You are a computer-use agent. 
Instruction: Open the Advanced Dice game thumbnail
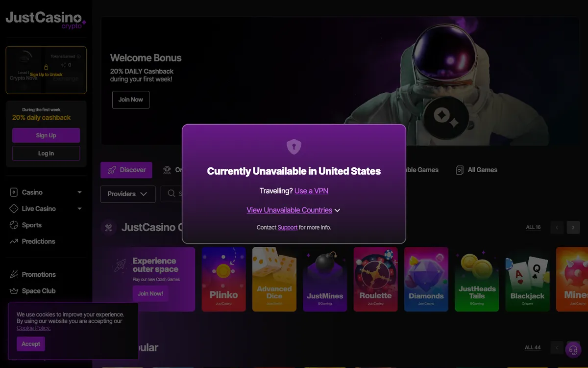click(x=274, y=279)
